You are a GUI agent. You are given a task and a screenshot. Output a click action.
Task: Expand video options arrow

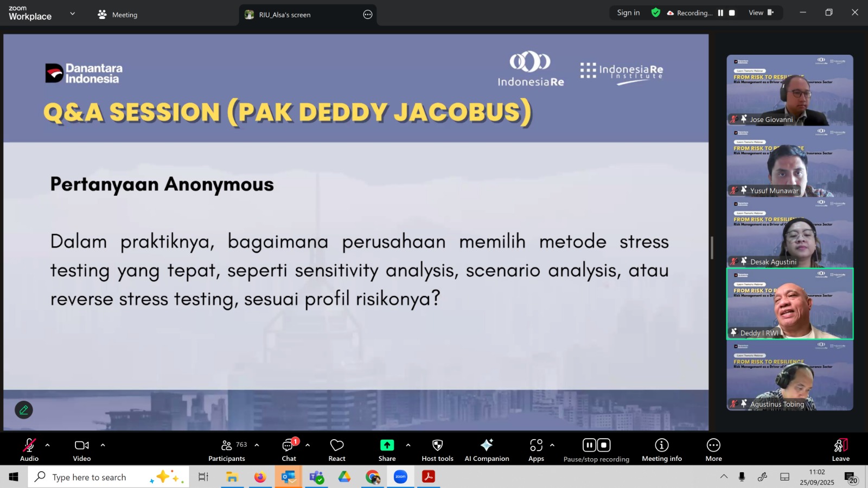103,445
